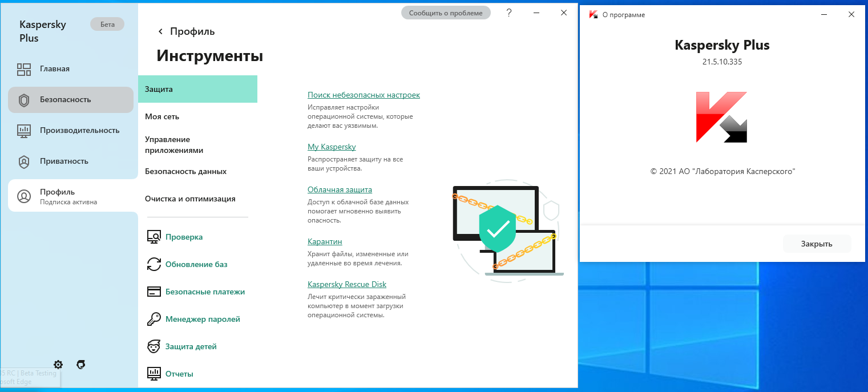The image size is (868, 392).
Task: Click the Отчеты reports icon
Action: [x=154, y=374]
